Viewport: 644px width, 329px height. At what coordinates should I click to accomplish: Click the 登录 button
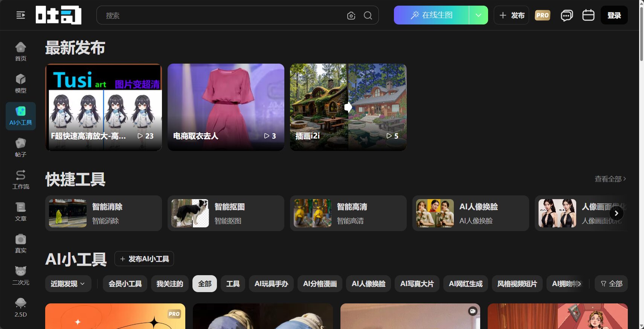tap(614, 15)
